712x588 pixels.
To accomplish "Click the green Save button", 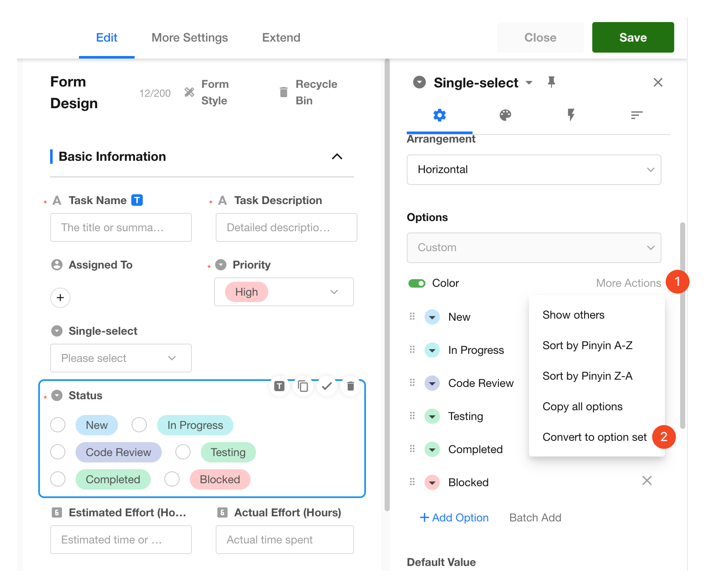I will [x=633, y=38].
